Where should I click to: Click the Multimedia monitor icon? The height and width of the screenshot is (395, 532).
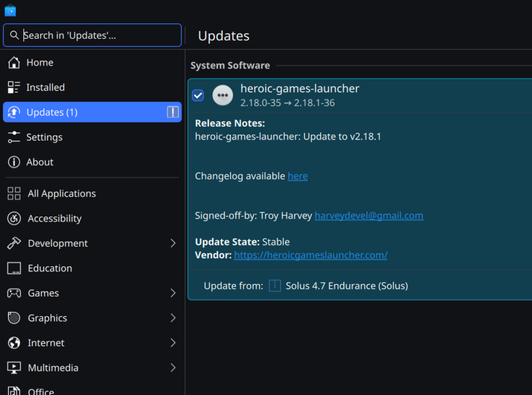point(14,368)
